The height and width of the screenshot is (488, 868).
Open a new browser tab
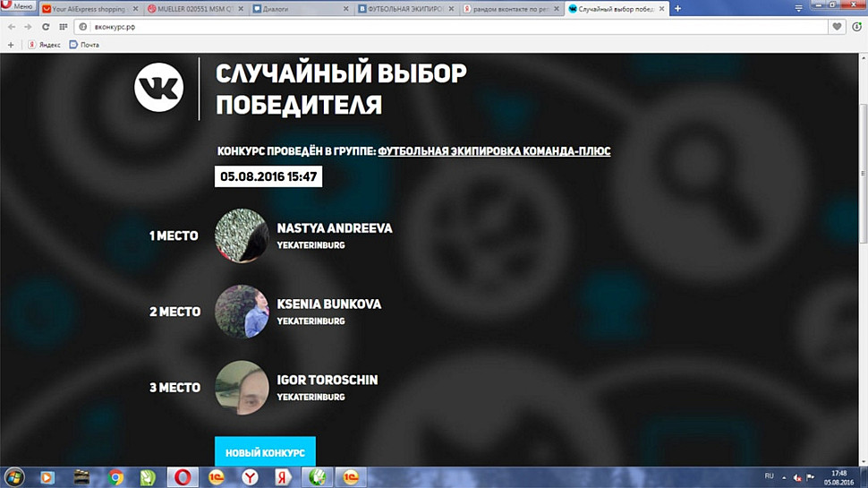click(677, 9)
